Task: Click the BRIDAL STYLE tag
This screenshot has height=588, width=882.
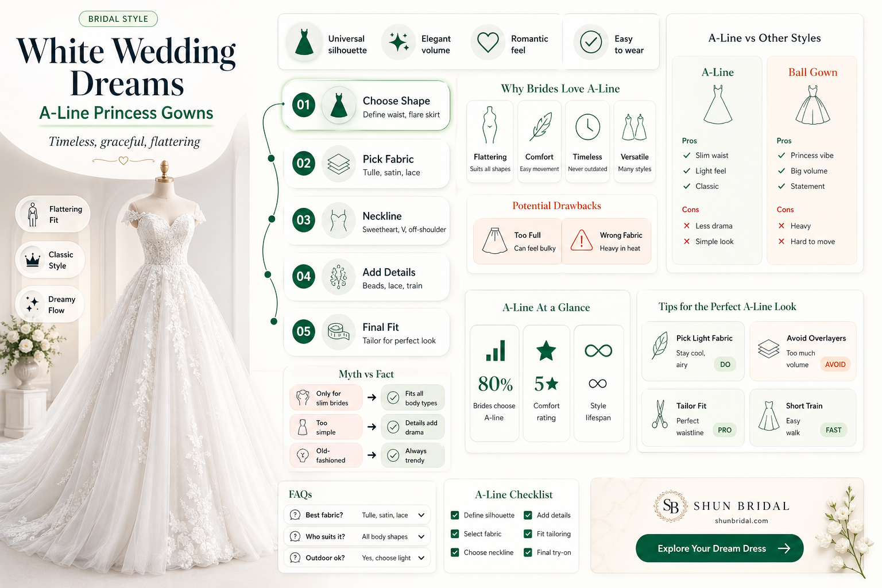Action: pos(118,19)
